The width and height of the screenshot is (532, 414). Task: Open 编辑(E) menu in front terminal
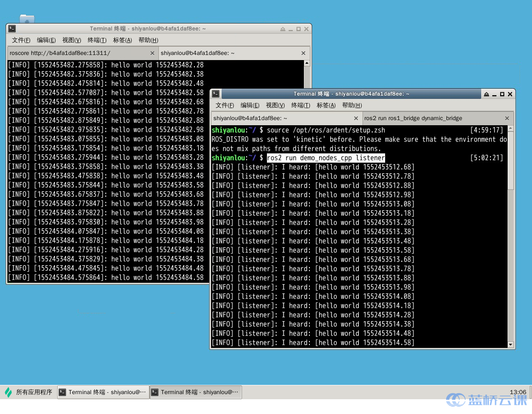[x=250, y=105]
